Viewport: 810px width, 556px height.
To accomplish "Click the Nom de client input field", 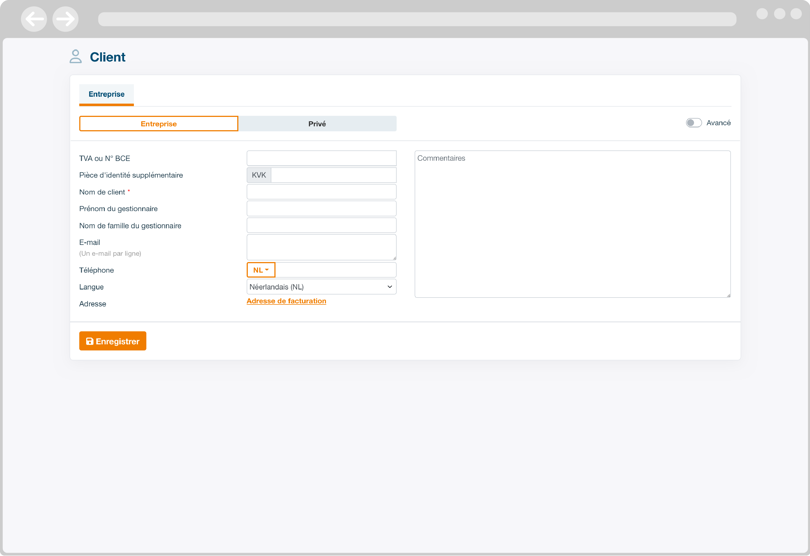I will 321,192.
